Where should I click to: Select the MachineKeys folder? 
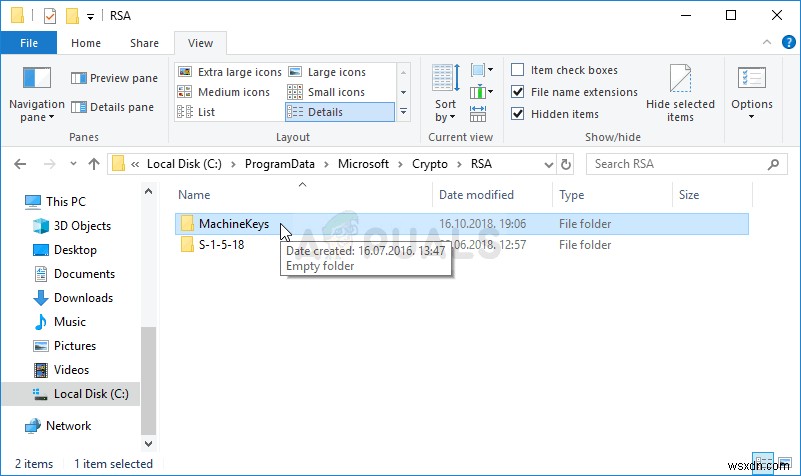(462, 224)
